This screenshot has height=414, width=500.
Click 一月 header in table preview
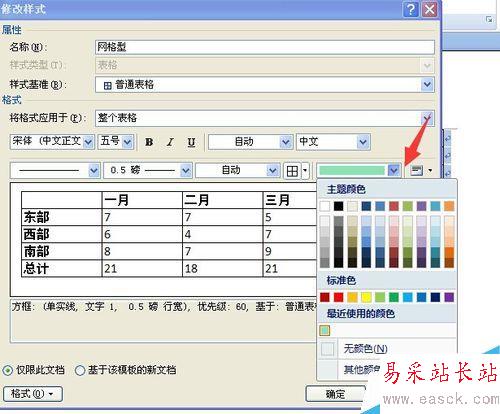pyautogui.click(x=117, y=200)
